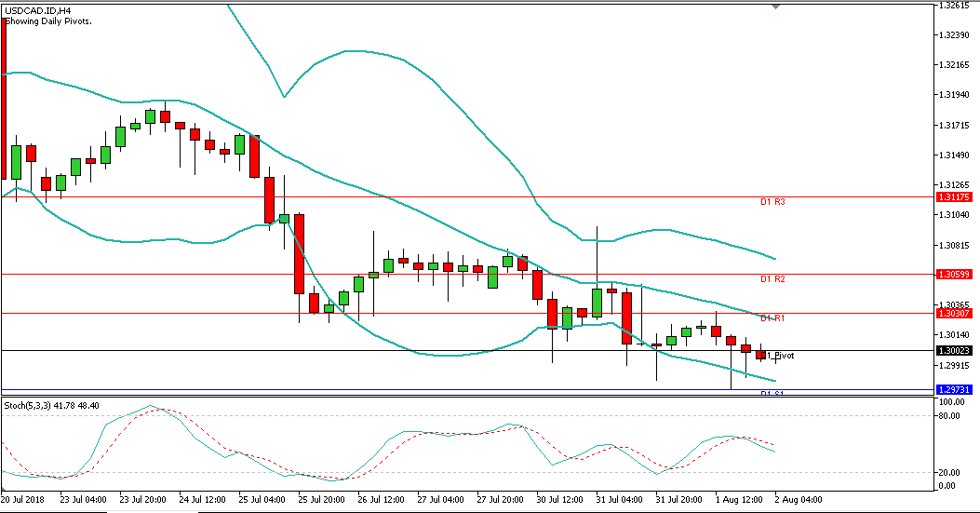Select the D1 R2 resistance label

click(772, 279)
